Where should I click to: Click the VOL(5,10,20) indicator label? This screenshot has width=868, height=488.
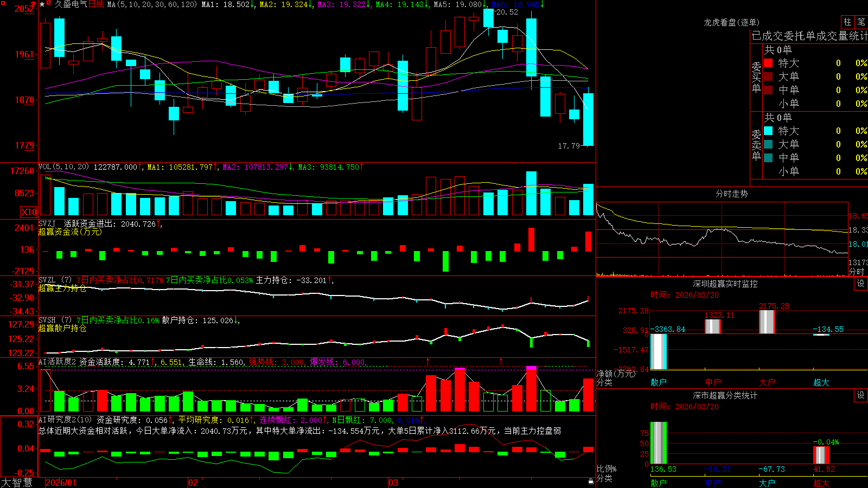(63, 167)
